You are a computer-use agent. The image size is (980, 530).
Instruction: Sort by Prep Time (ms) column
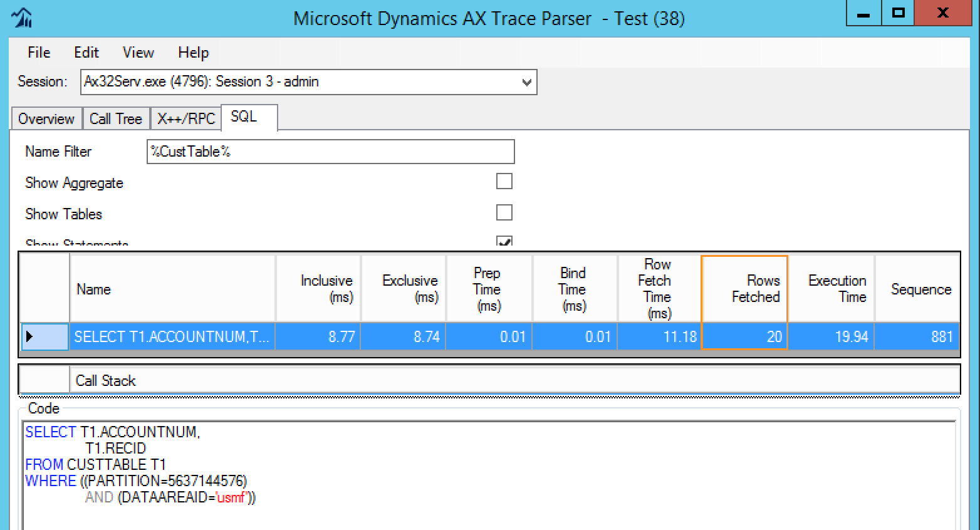coord(489,289)
